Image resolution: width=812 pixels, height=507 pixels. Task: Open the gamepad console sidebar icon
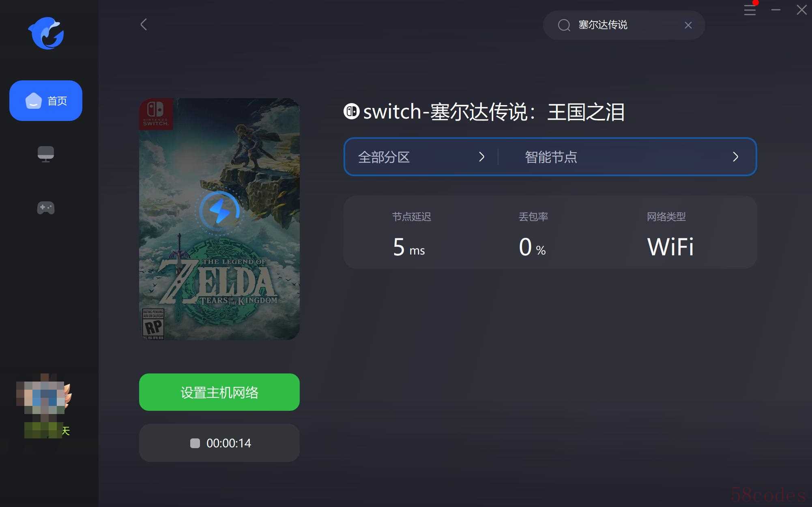tap(46, 208)
